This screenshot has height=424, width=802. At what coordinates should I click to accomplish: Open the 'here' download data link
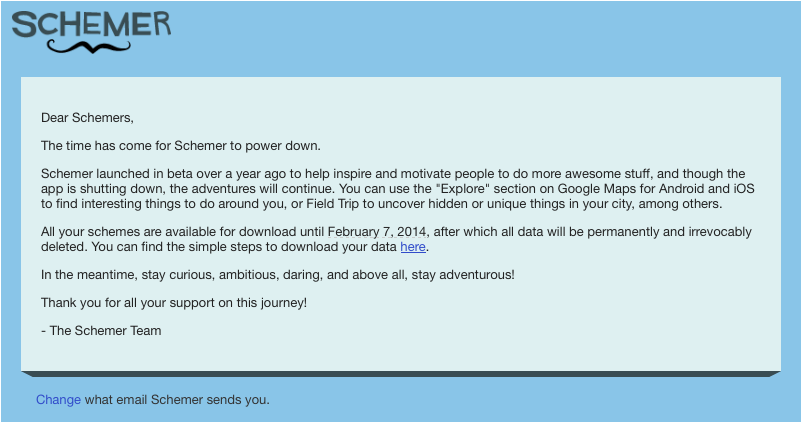pos(413,246)
